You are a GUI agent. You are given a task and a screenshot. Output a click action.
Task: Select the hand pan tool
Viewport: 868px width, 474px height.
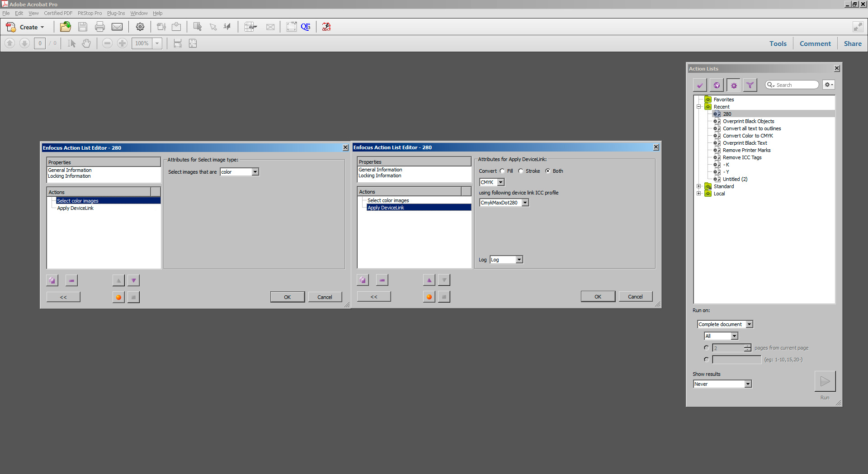click(x=86, y=43)
